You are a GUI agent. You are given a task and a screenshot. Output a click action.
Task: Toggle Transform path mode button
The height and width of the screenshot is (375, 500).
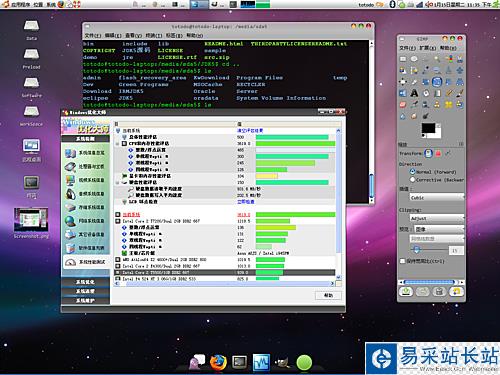pyautogui.click(x=448, y=153)
